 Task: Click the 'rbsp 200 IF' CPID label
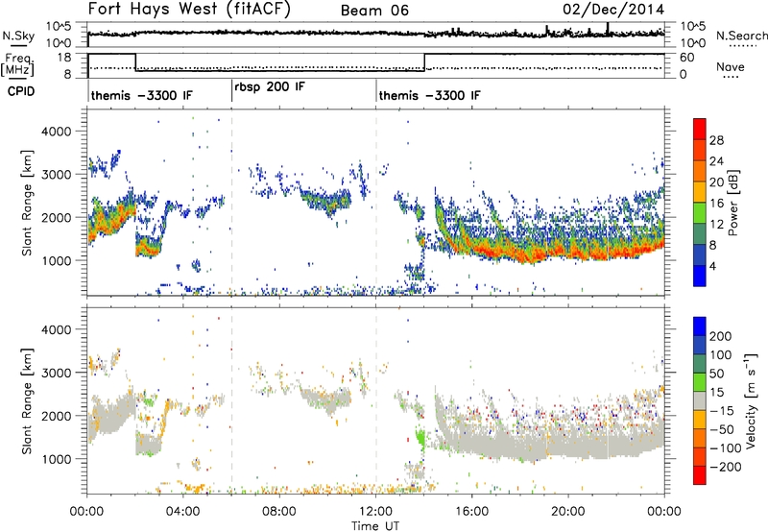270,86
